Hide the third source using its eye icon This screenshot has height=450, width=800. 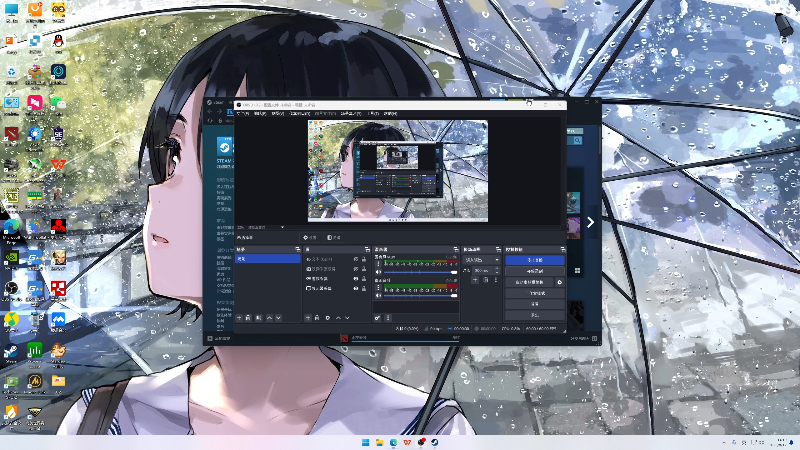tap(356, 279)
